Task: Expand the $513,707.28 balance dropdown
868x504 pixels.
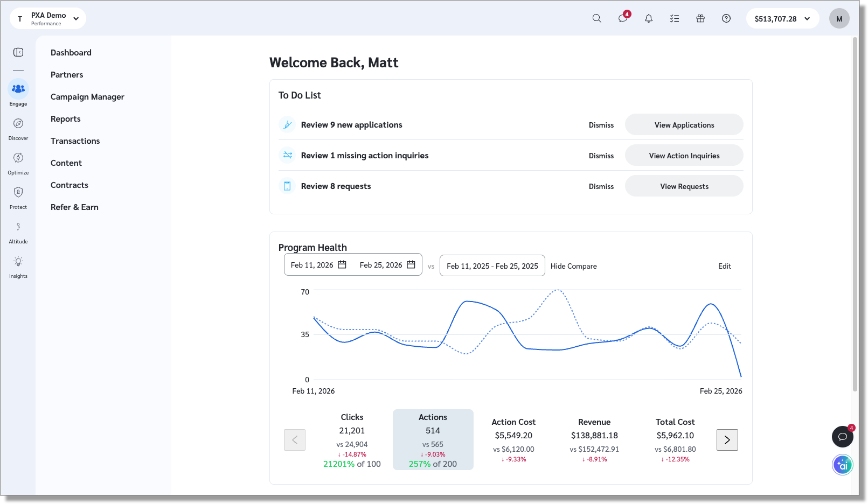Action: [x=782, y=19]
